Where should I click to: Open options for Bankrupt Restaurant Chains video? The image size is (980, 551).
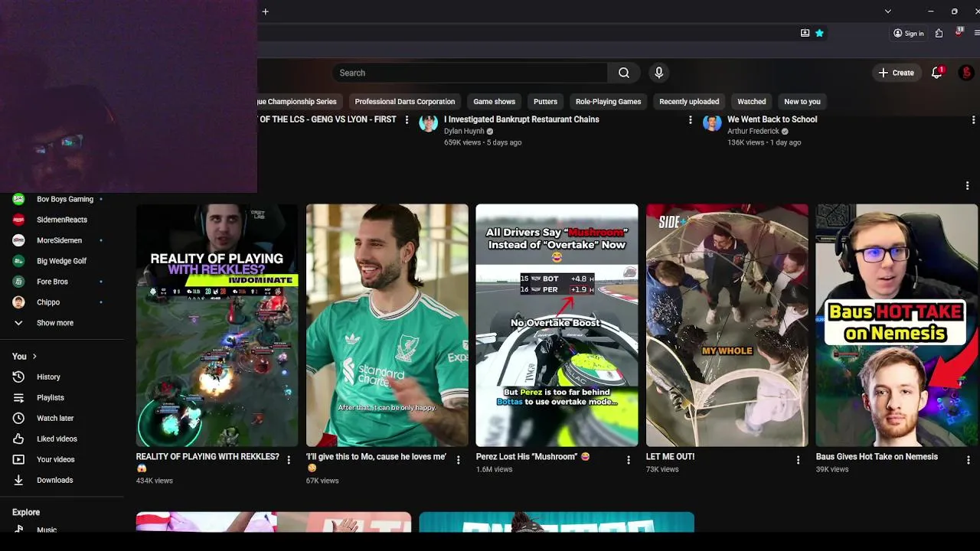(690, 120)
